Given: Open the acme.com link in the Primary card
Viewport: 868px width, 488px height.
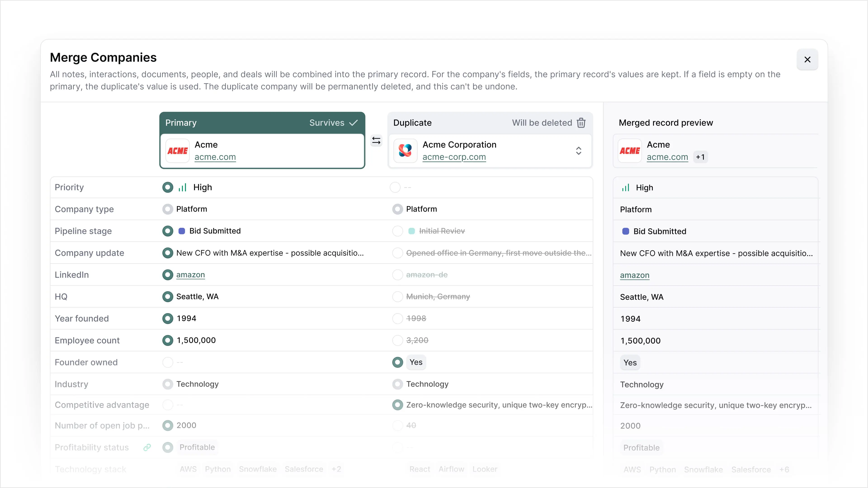Looking at the screenshot, I should click(x=215, y=157).
